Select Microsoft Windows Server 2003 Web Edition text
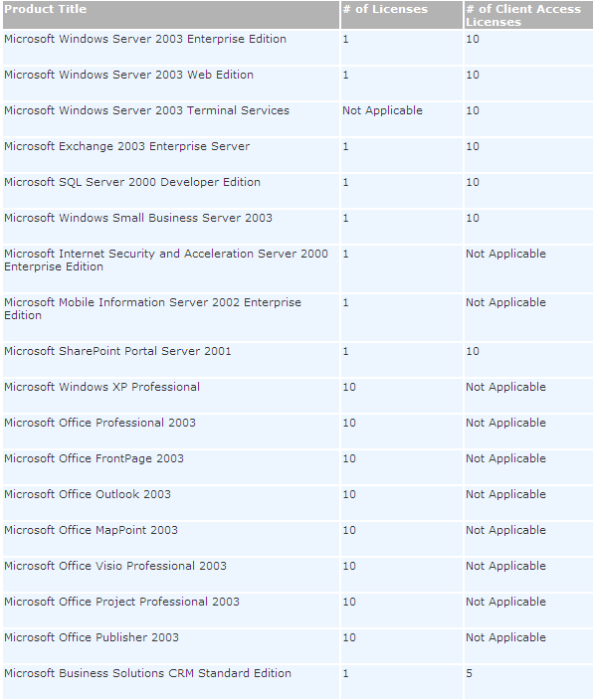The image size is (593, 700). [128, 75]
